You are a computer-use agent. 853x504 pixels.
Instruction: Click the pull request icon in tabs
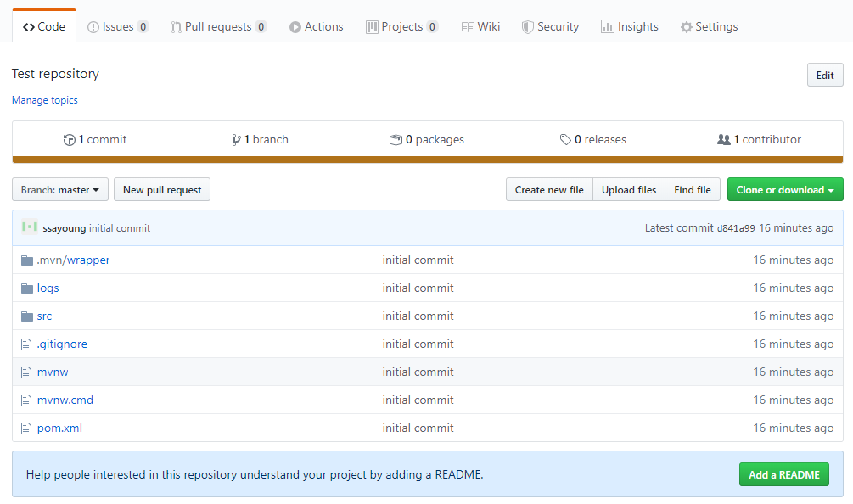(x=177, y=27)
